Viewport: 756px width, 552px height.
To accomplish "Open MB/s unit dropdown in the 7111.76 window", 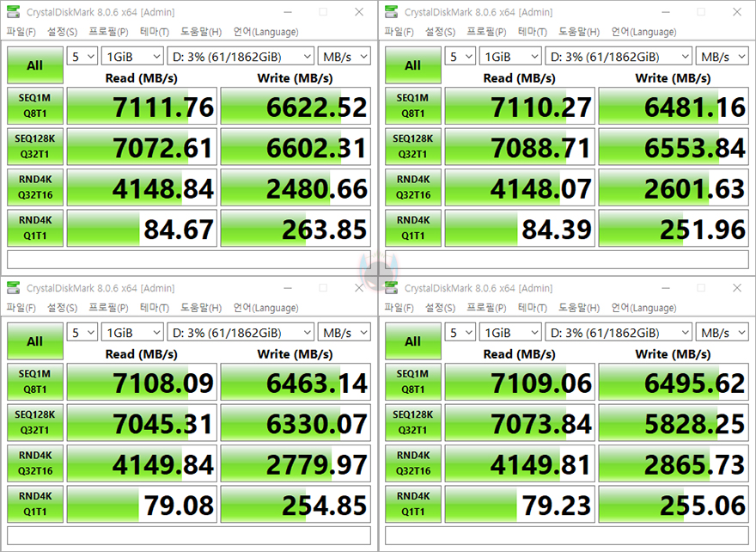I will click(344, 56).
